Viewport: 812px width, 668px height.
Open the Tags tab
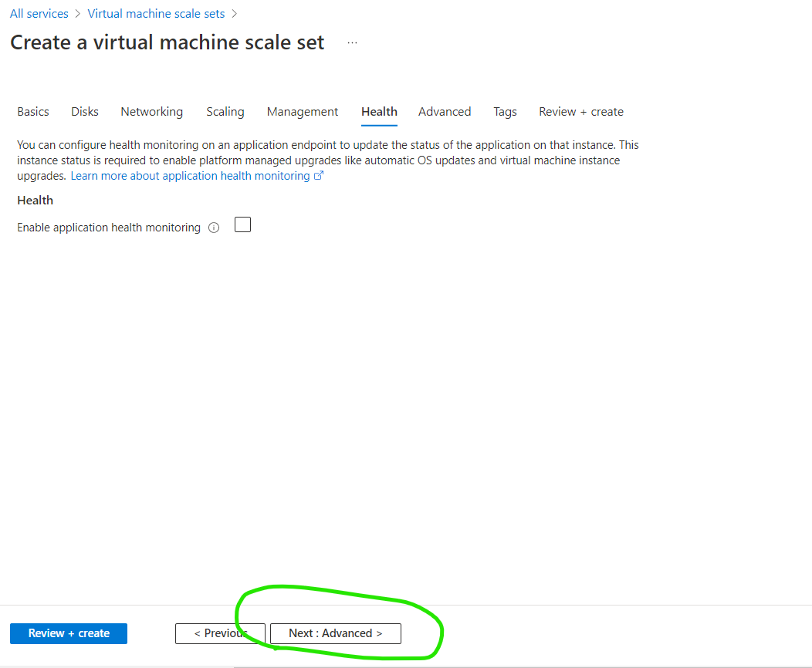pyautogui.click(x=505, y=112)
